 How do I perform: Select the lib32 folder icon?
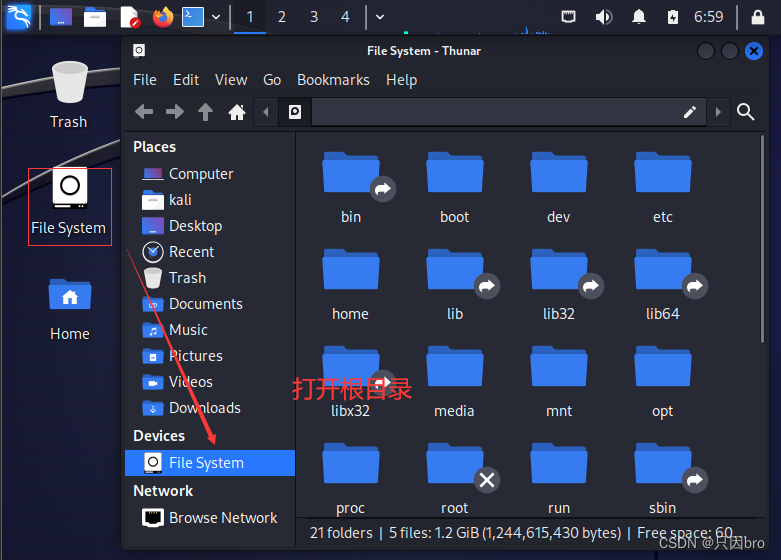click(x=559, y=270)
